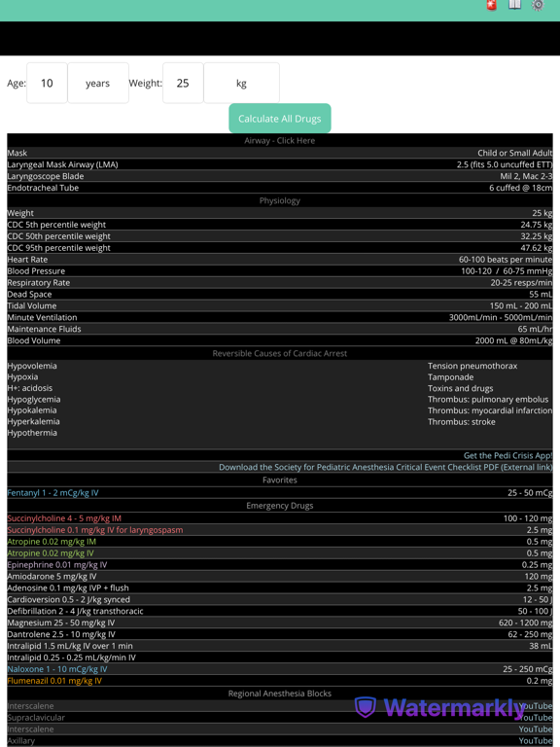The height and width of the screenshot is (747, 560).
Task: Click Dantrolene 2.5 - 10 mg/kg IV row
Action: [x=280, y=634]
